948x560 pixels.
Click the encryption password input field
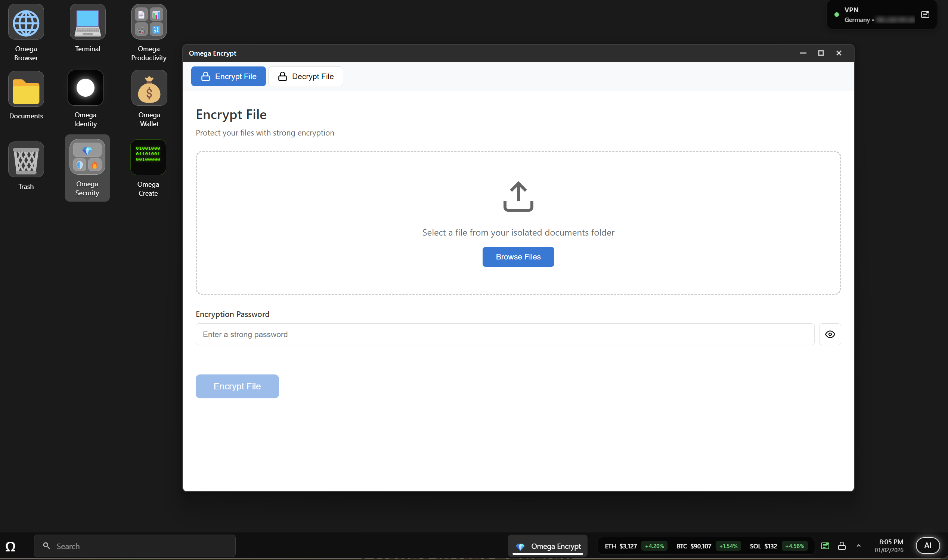tap(504, 335)
